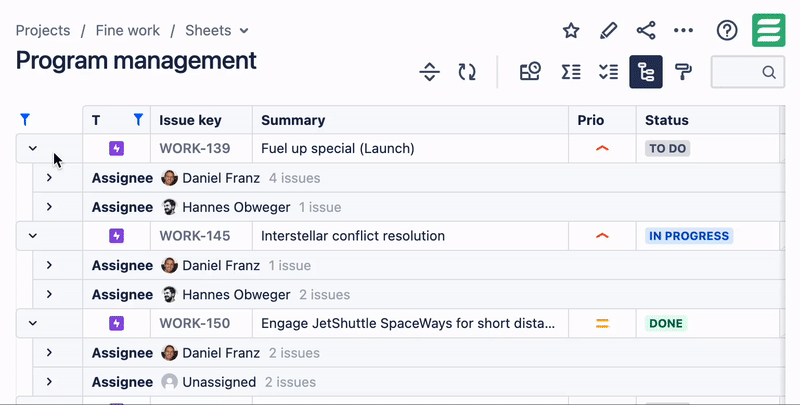Screen dimensions: 800x405
Task: Open the paint roller formatting icon
Action: click(684, 72)
